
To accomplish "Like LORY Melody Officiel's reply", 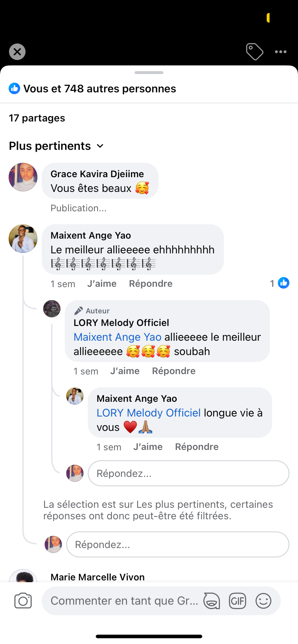I will [x=125, y=371].
